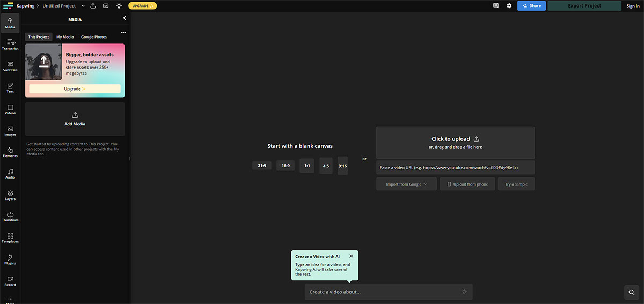Open the Templates panel
This screenshot has height=304, width=644.
point(10,238)
